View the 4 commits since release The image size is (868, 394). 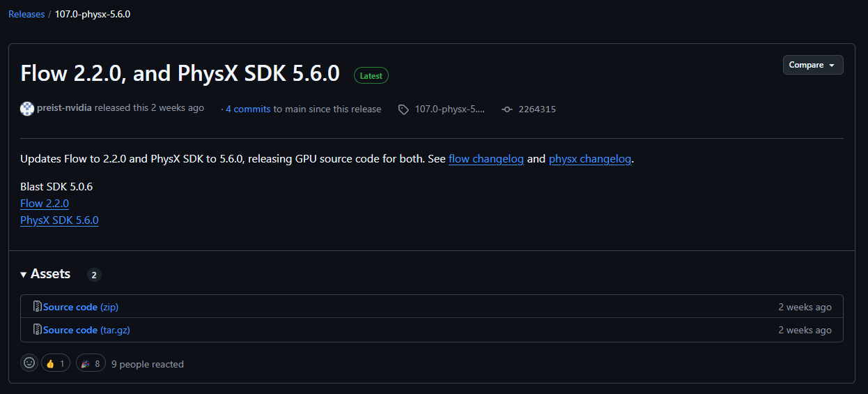pos(248,109)
